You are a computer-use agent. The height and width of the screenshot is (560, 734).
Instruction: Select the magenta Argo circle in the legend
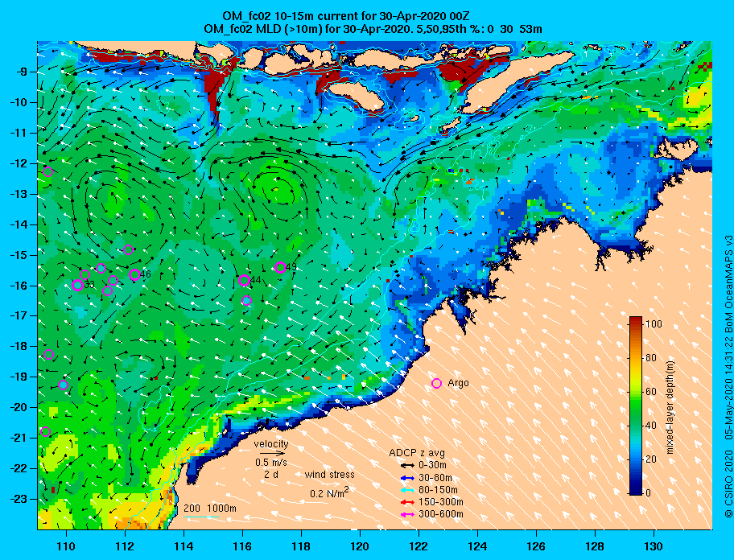pos(436,383)
